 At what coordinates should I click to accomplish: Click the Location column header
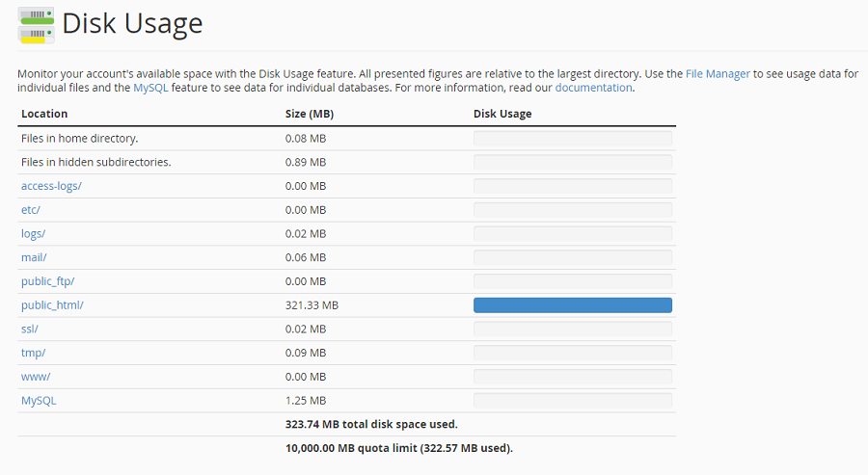(44, 114)
